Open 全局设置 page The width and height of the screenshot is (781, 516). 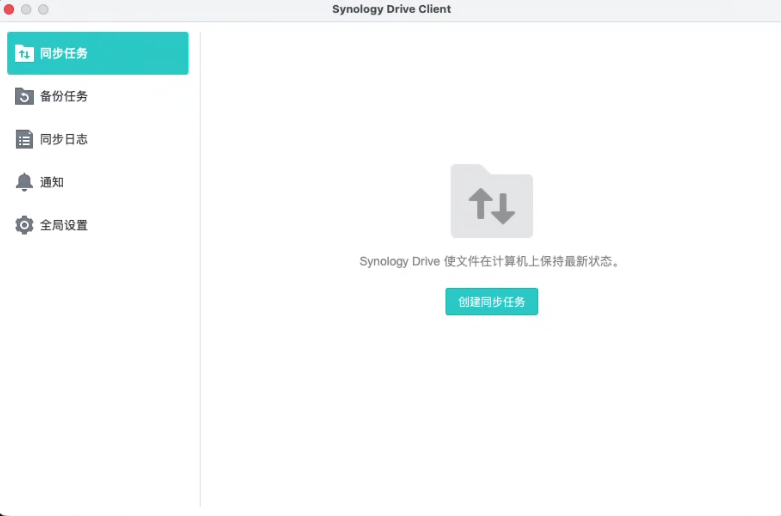98,225
